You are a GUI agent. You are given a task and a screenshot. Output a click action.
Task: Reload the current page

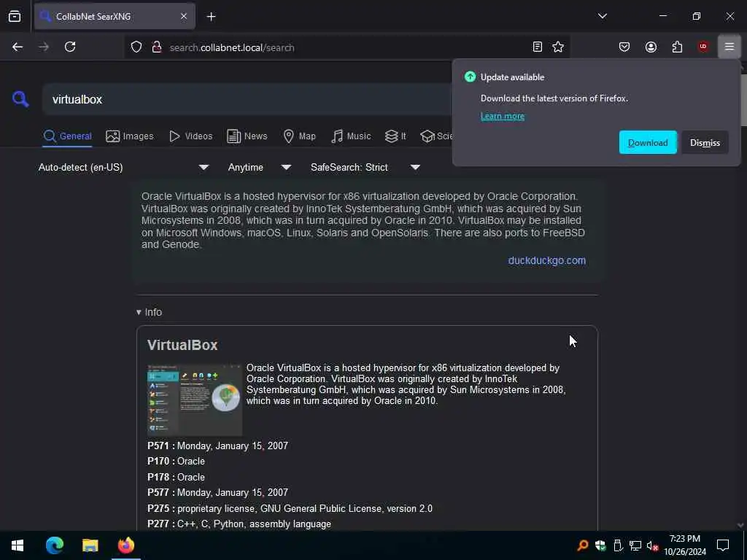point(70,47)
